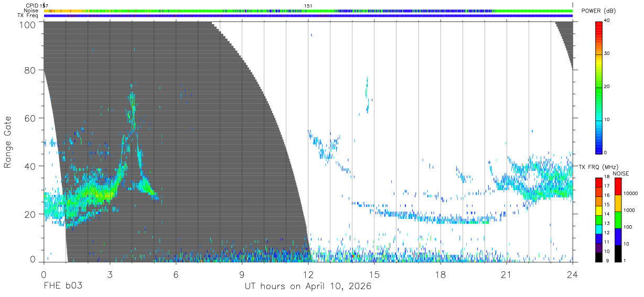
Task: Click the 'TX Freq' row label at top left
Action: pyautogui.click(x=28, y=15)
